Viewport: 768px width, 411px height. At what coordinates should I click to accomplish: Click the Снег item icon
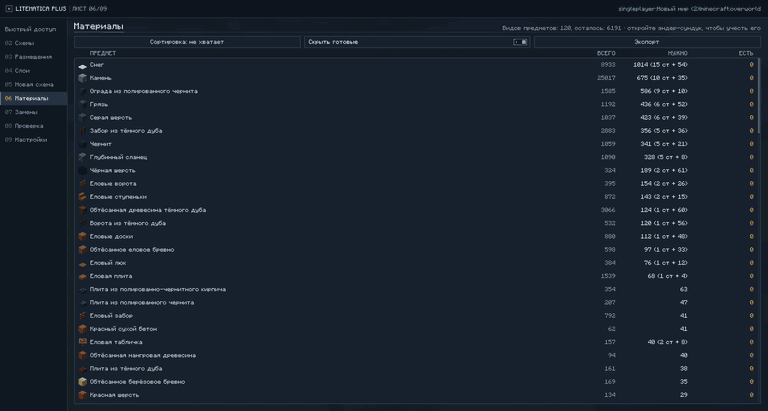[82, 65]
